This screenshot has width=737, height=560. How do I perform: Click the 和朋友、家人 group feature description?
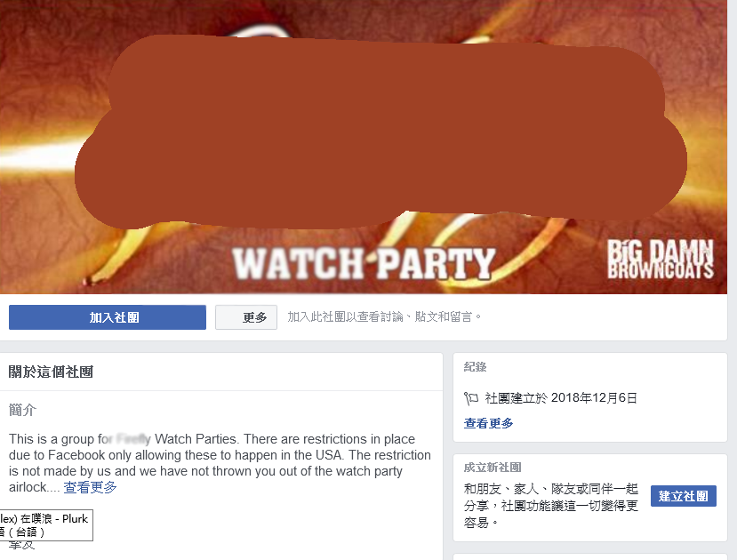pyautogui.click(x=551, y=506)
